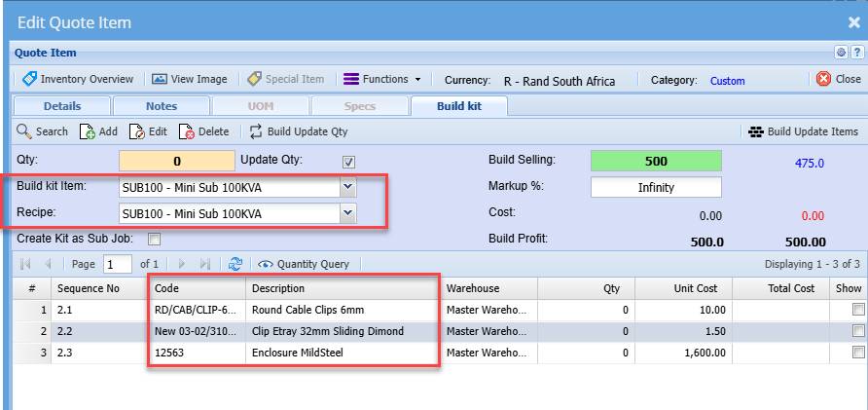Click the settings gear icon in Quote Item header
The image size is (868, 410).
click(x=841, y=53)
